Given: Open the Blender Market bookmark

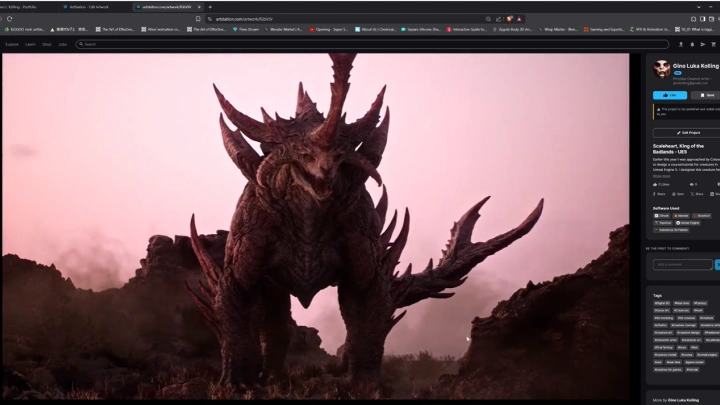Looking at the screenshot, I should [x=284, y=29].
